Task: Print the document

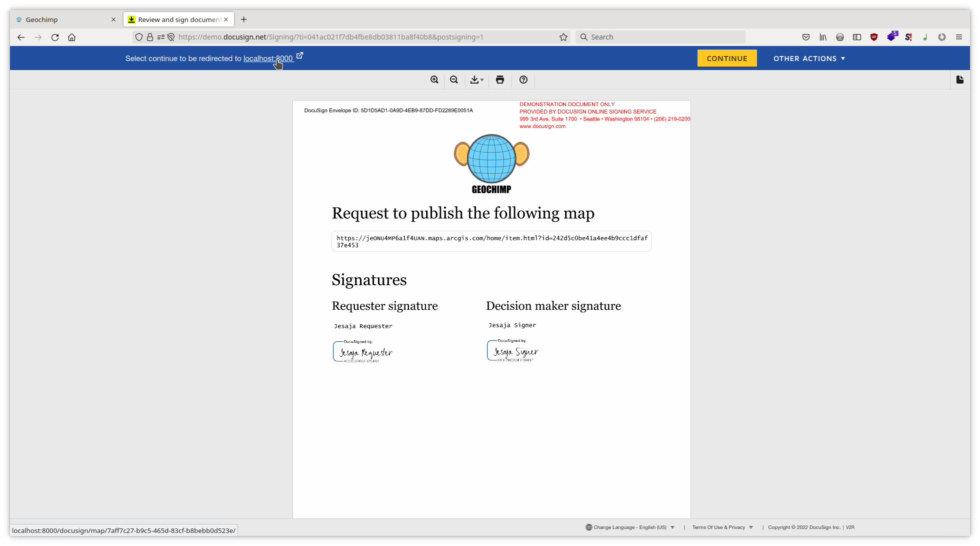Action: (500, 80)
